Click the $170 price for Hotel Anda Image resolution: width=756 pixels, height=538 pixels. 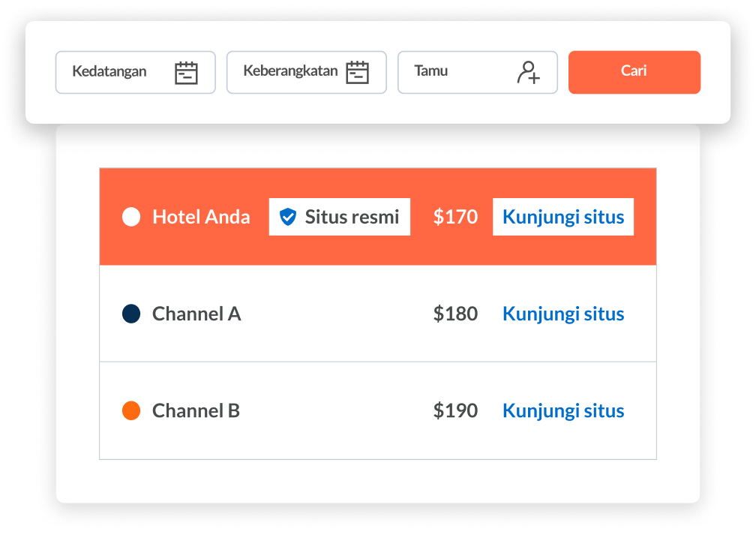(455, 217)
